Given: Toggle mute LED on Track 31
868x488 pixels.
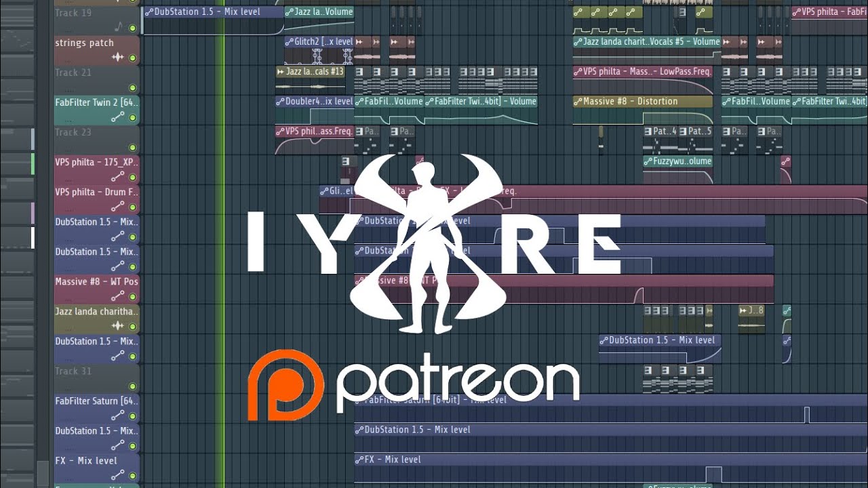Looking at the screenshot, I should (132, 386).
